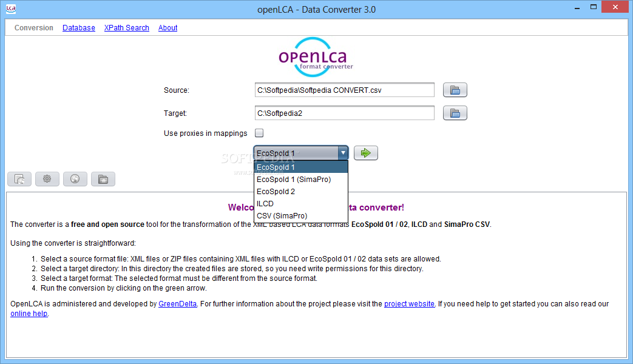Click the Target folder browse button
The image size is (633, 364).
coord(455,113)
